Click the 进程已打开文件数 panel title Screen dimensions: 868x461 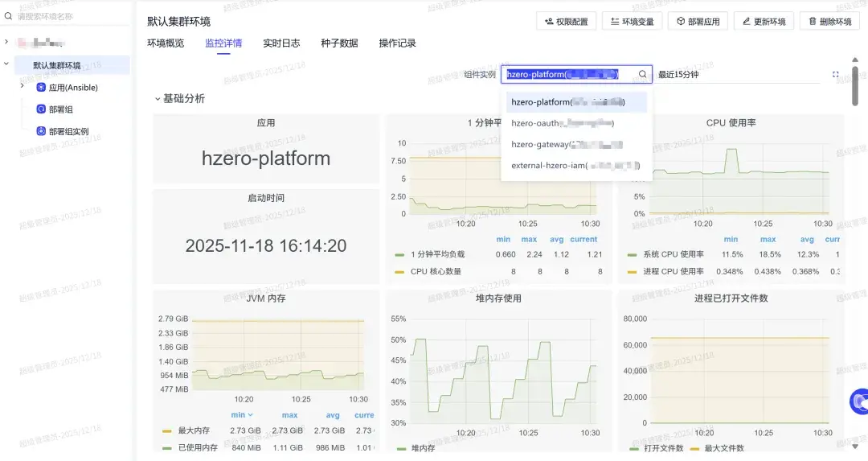(731, 298)
